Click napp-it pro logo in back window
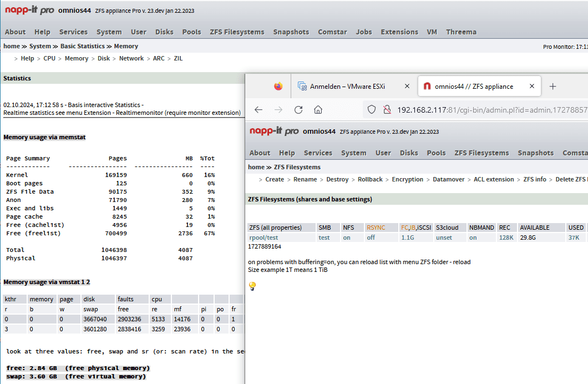Image resolution: width=588 pixels, height=384 pixels. coord(29,10)
